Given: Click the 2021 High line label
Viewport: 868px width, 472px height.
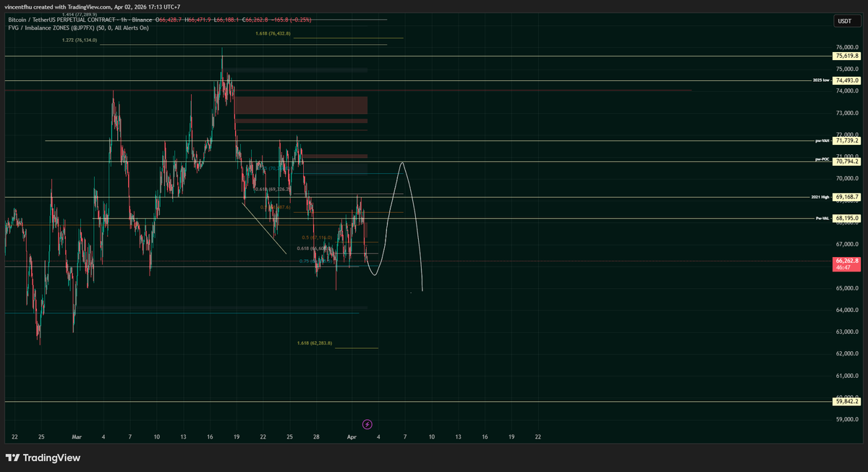Looking at the screenshot, I should 820,197.
